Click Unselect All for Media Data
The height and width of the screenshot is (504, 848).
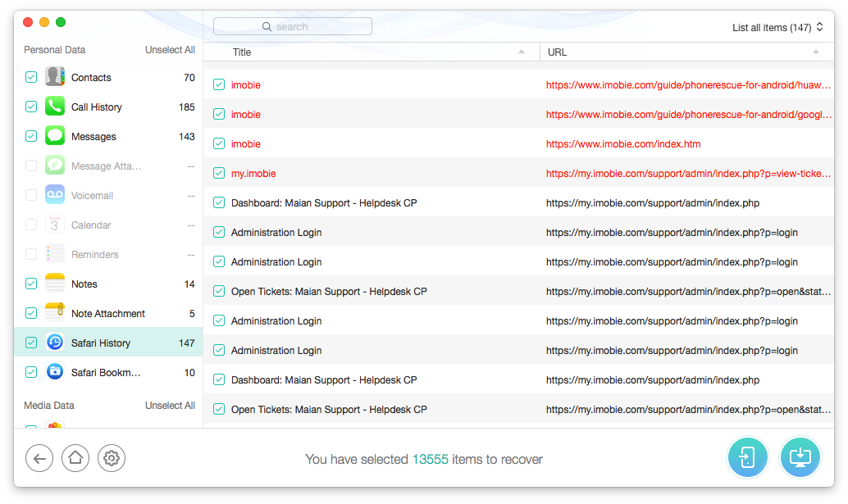pyautogui.click(x=170, y=406)
